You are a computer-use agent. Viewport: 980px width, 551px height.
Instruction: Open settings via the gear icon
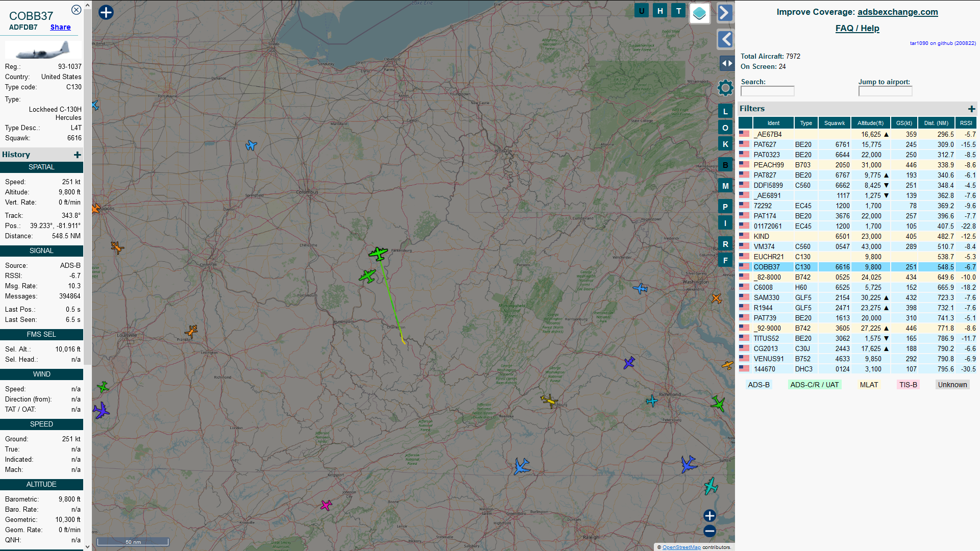click(x=725, y=88)
